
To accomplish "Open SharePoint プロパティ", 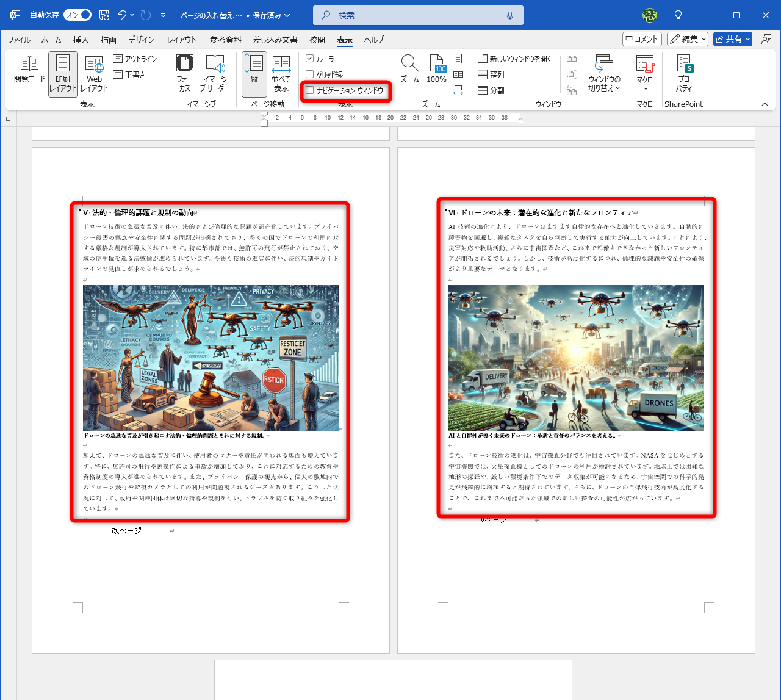I will tap(683, 73).
